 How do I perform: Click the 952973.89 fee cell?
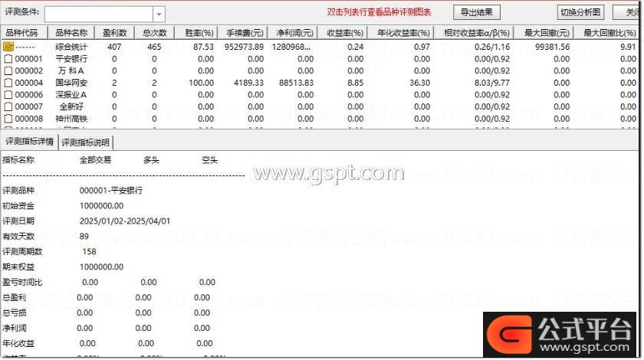click(x=244, y=47)
